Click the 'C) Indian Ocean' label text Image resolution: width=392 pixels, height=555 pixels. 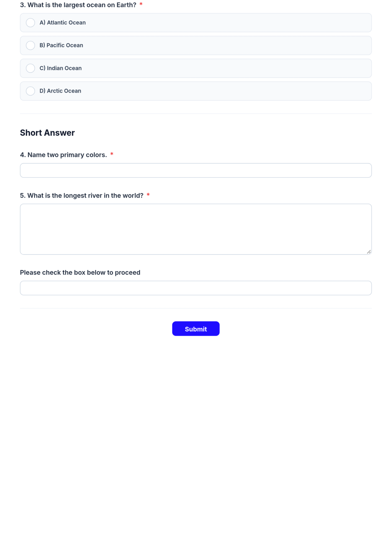point(61,68)
